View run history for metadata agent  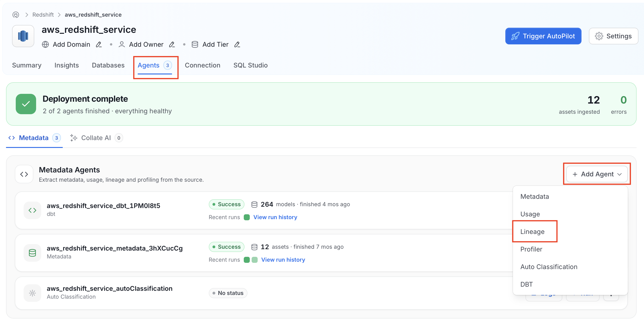pyautogui.click(x=283, y=260)
